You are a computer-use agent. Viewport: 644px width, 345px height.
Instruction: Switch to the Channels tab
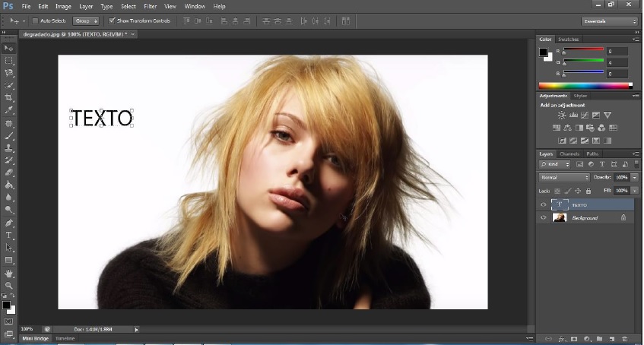[569, 154]
